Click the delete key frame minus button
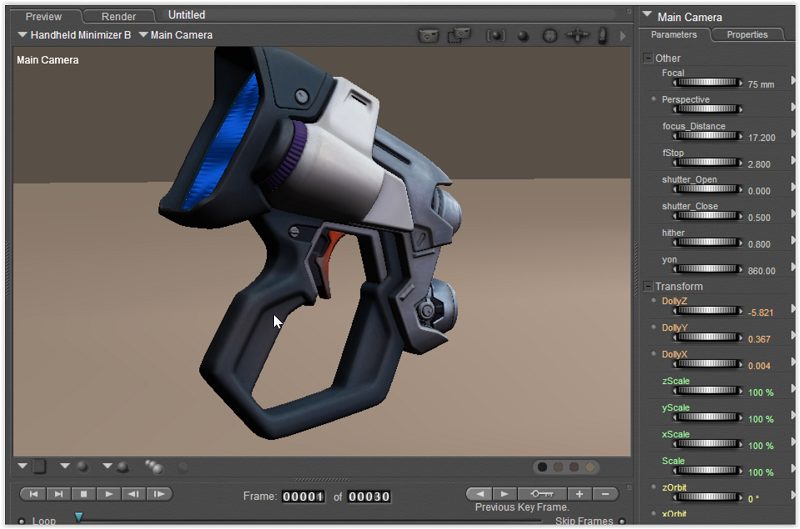800x529 pixels. point(605,494)
